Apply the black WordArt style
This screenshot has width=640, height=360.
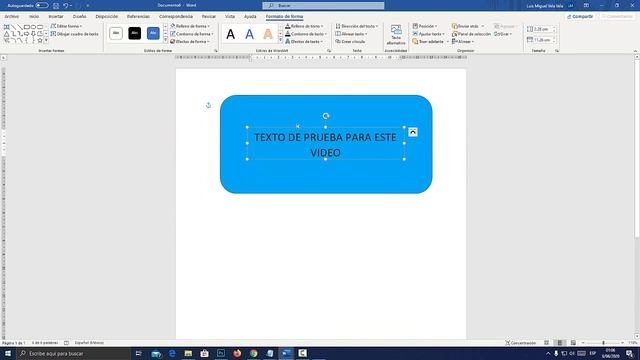click(231, 34)
